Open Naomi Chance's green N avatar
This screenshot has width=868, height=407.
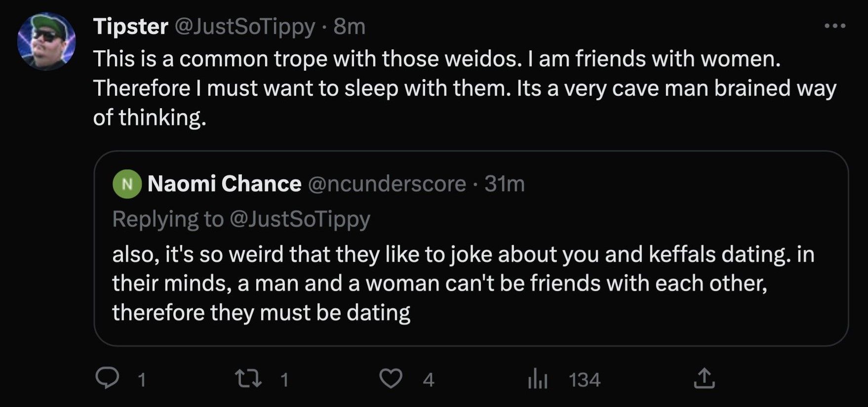[127, 184]
